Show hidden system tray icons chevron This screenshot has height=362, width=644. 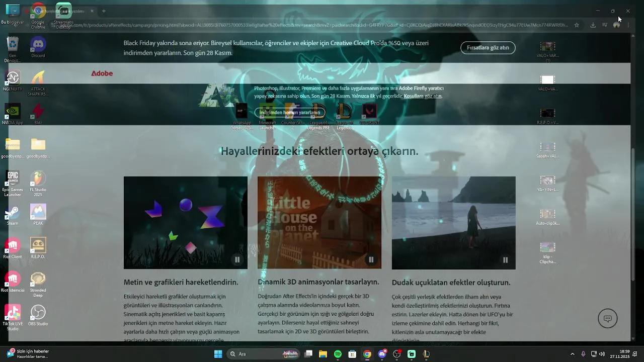(572, 354)
